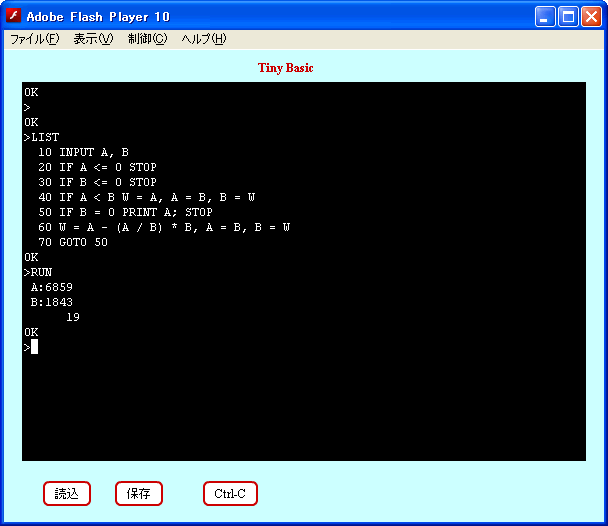This screenshot has height=526, width=608.
Task: Open the ファイル(F) menu
Action: click(x=35, y=39)
